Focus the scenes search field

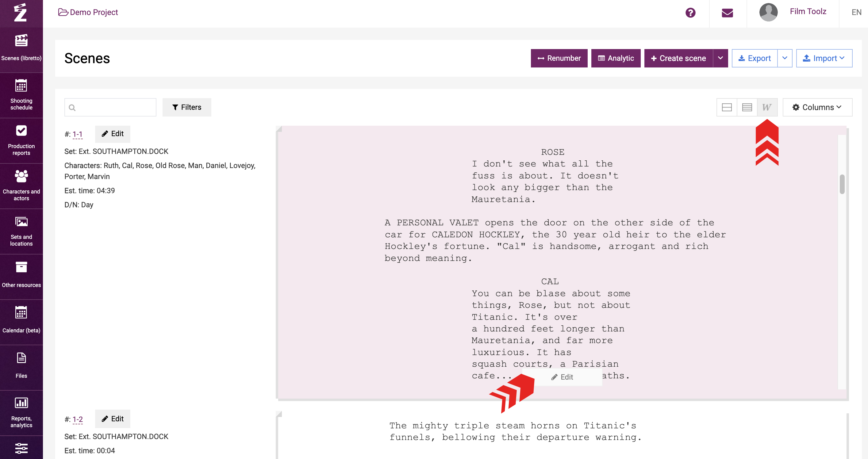pos(110,107)
